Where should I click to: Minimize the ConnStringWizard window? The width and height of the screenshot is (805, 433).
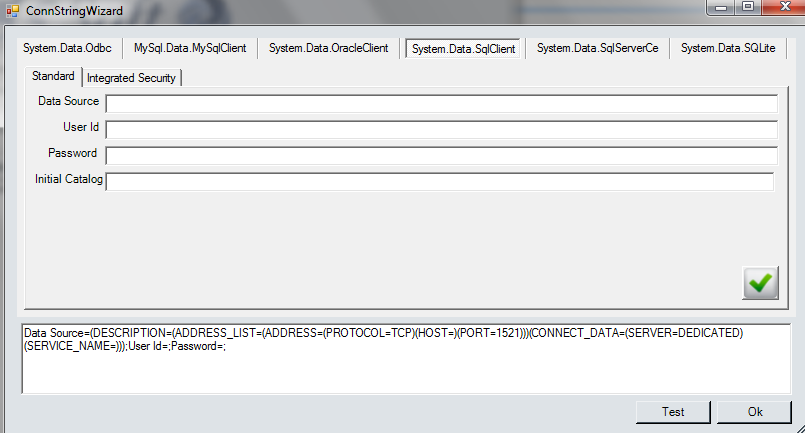tap(721, 7)
